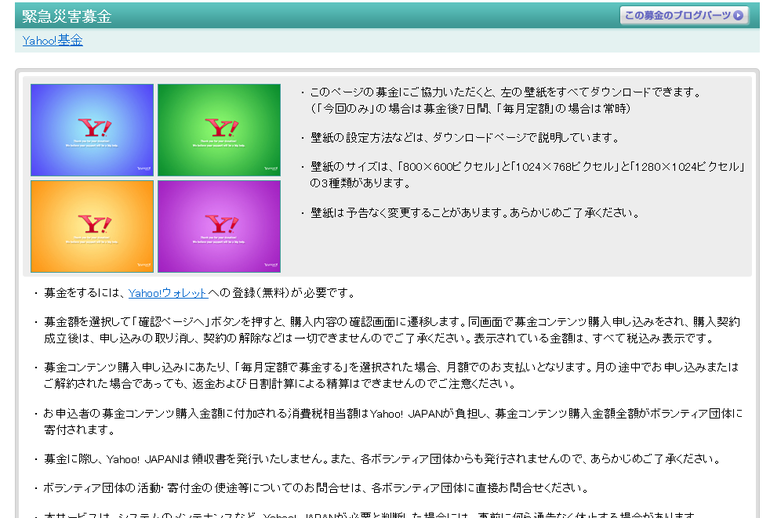Select the orange Yahoo wallpaper thumbnail
Image resolution: width=770 pixels, height=518 pixels.
(x=92, y=226)
